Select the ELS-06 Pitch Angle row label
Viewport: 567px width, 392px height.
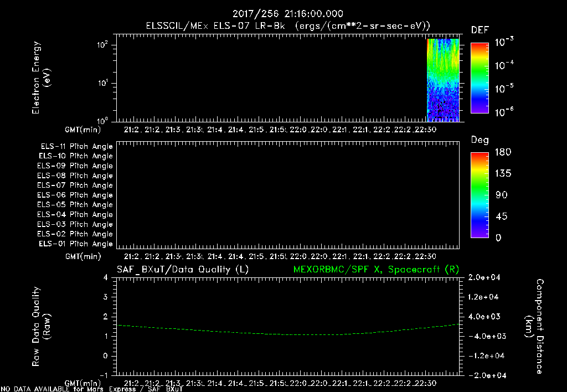tap(75, 195)
